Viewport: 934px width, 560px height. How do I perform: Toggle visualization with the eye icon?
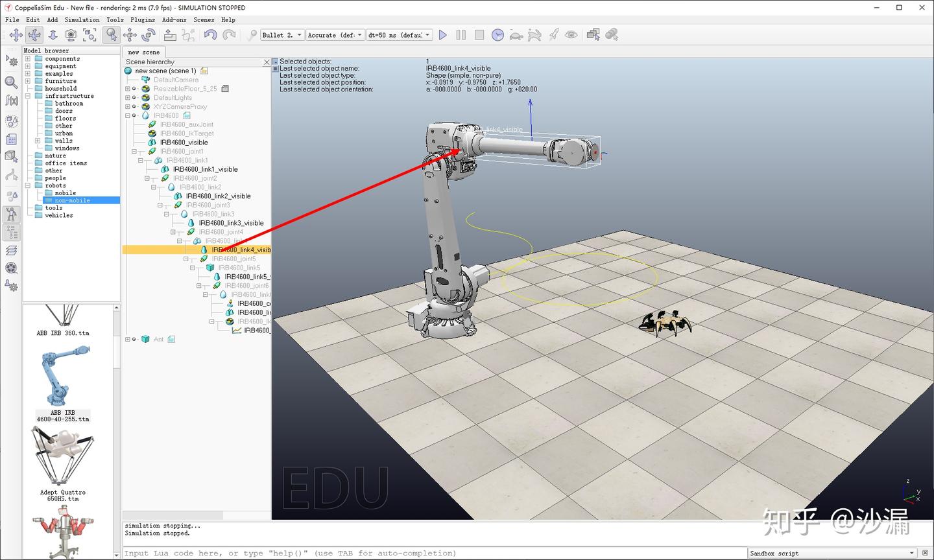(571, 35)
